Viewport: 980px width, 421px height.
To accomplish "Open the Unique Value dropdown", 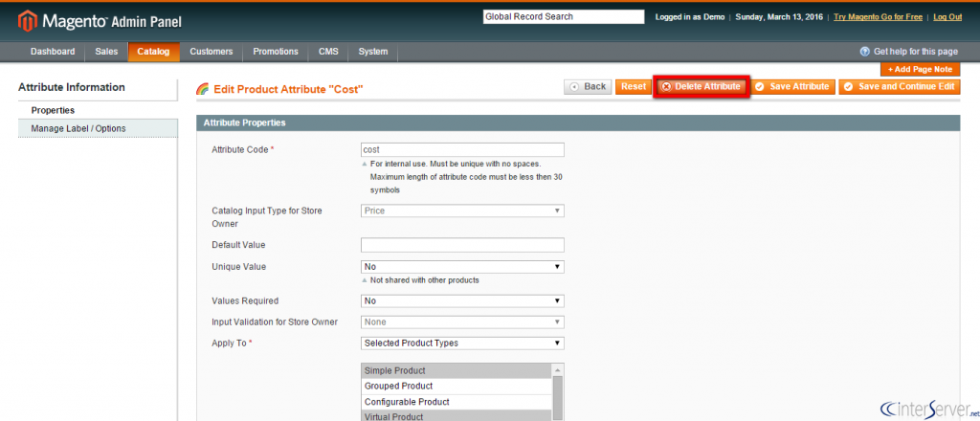I will pyautogui.click(x=462, y=267).
